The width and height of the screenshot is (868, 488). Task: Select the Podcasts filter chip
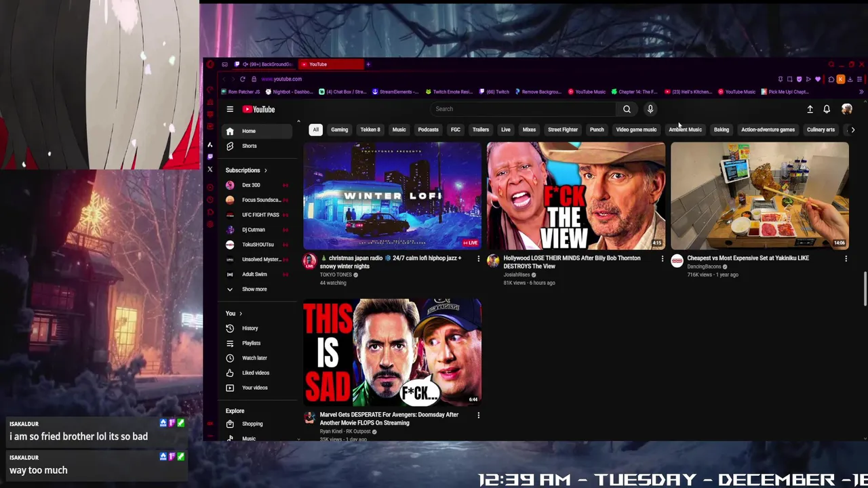point(428,129)
